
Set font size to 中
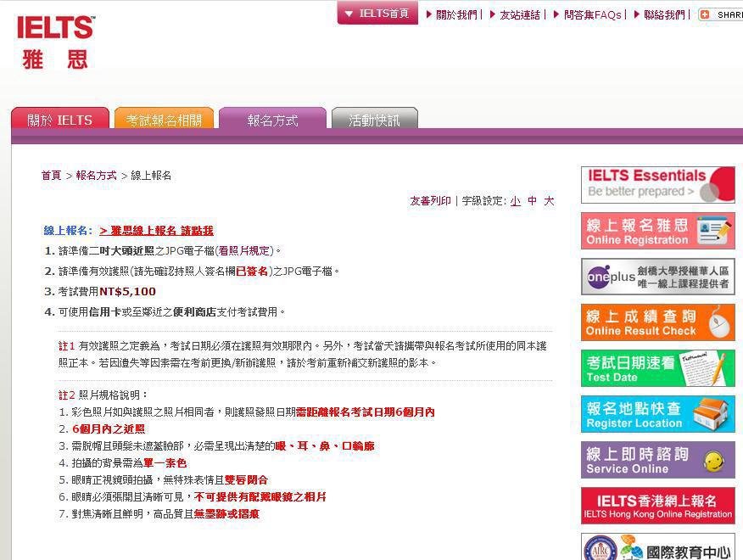pyautogui.click(x=532, y=201)
